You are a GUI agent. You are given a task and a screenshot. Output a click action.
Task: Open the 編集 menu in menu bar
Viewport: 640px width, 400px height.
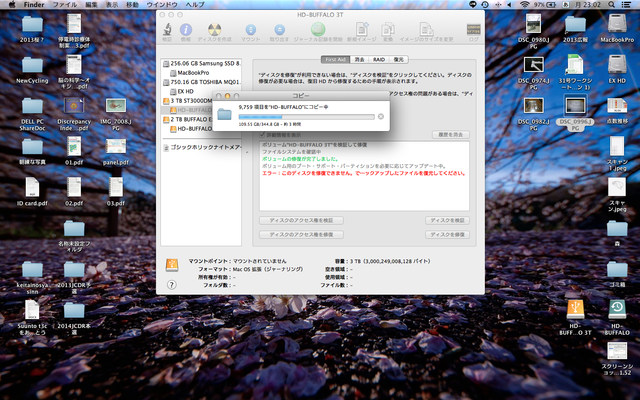point(91,4)
